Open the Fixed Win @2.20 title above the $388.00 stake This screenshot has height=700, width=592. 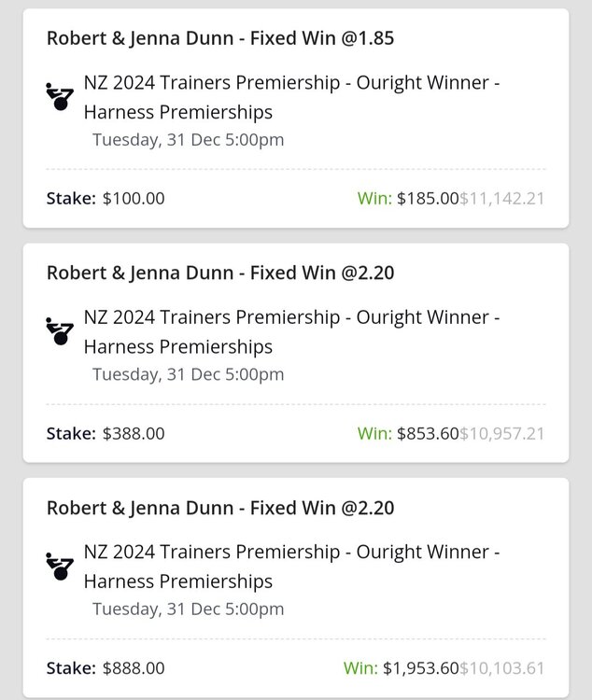coord(219,273)
